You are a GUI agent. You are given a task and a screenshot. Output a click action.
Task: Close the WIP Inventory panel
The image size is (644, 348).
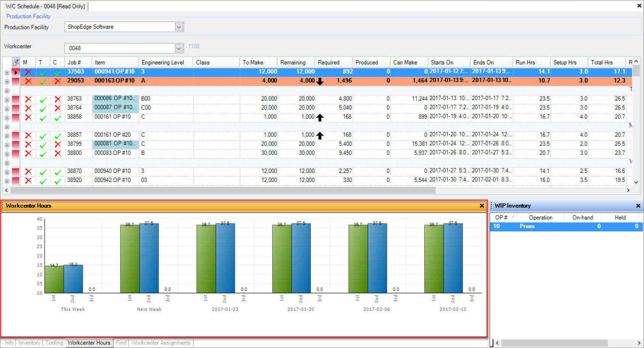coord(638,206)
